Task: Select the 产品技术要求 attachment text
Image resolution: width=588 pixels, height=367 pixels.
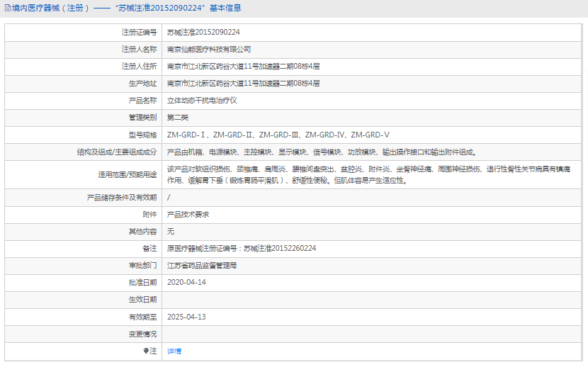Action: tap(188, 215)
